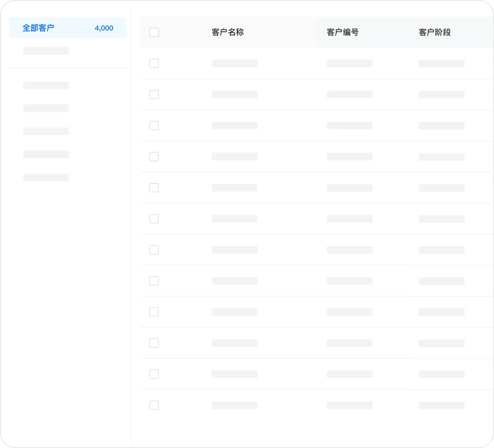The width and height of the screenshot is (494, 448).
Task: Open the 全部客户 sidebar category
Action: (38, 28)
